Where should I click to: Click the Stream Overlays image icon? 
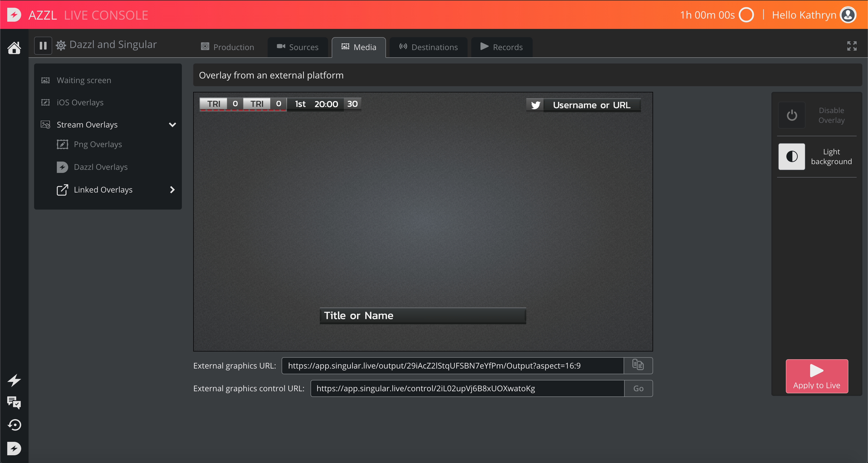point(45,125)
